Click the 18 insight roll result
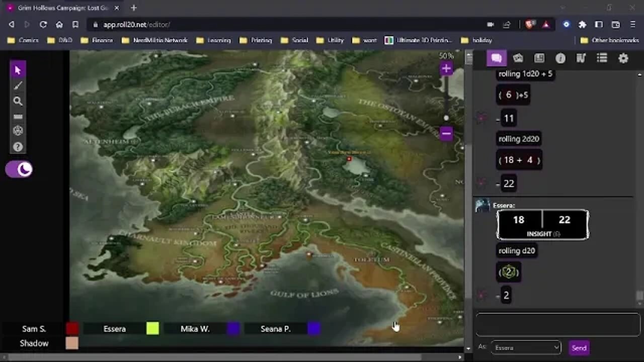644x362 pixels. (519, 220)
